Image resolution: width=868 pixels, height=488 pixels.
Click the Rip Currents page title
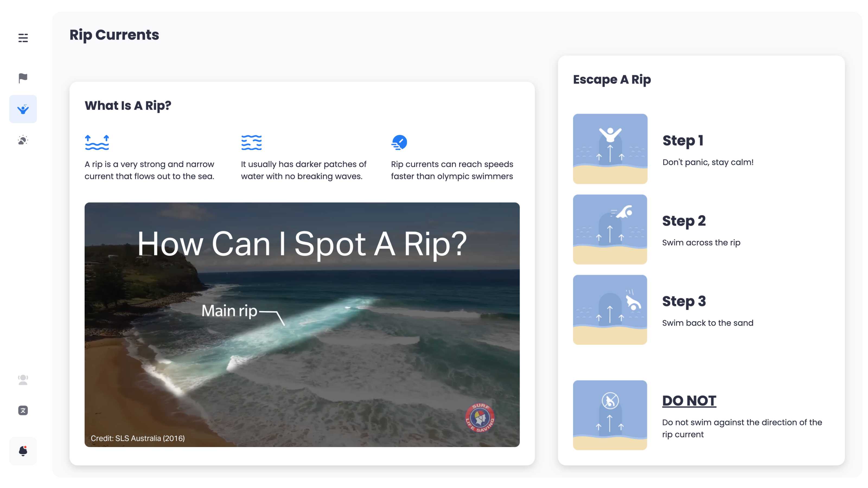114,35
